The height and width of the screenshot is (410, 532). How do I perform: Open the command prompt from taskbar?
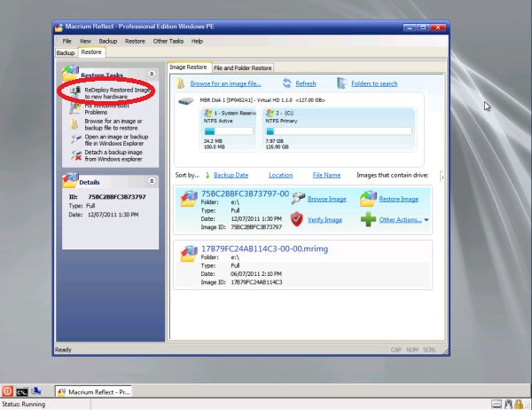pos(22,392)
